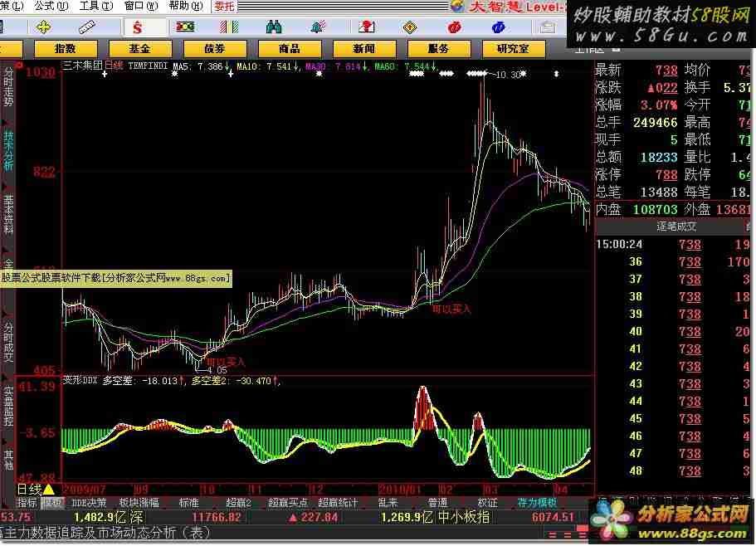Click the red dollar sign toolbar icon
756x546 pixels.
click(138, 27)
